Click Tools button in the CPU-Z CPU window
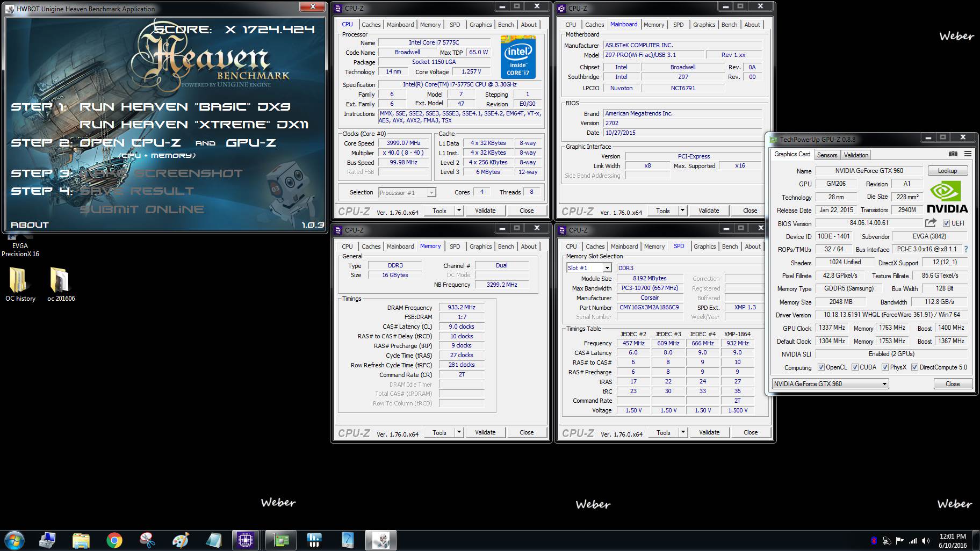 (x=439, y=211)
